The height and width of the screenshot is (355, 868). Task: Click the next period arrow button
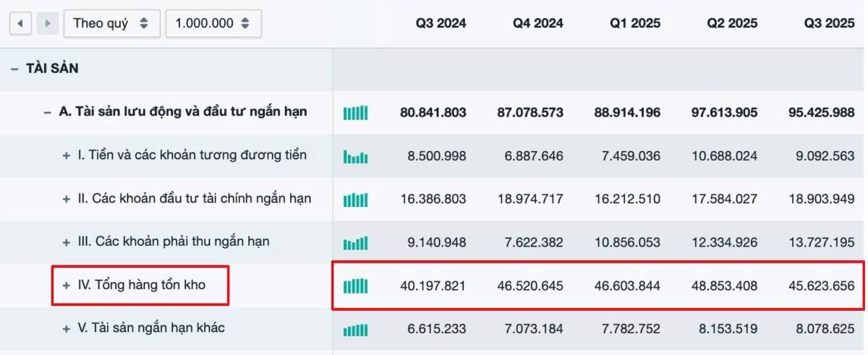point(47,23)
